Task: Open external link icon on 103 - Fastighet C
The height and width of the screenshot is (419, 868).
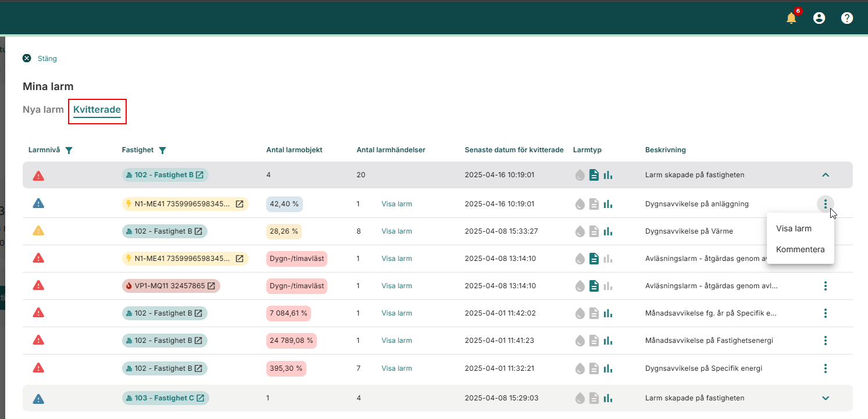Action: pyautogui.click(x=200, y=398)
